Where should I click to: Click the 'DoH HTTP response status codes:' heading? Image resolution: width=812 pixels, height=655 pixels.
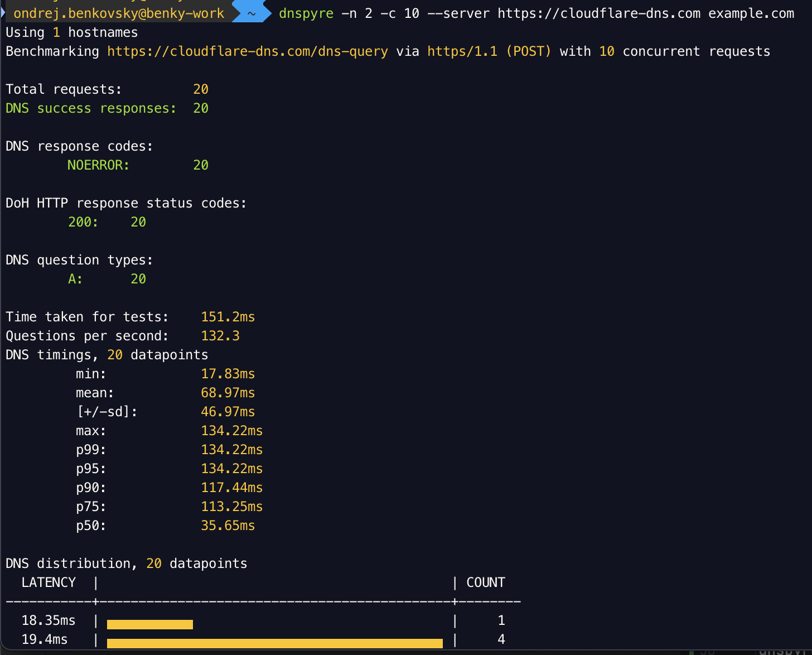[126, 203]
